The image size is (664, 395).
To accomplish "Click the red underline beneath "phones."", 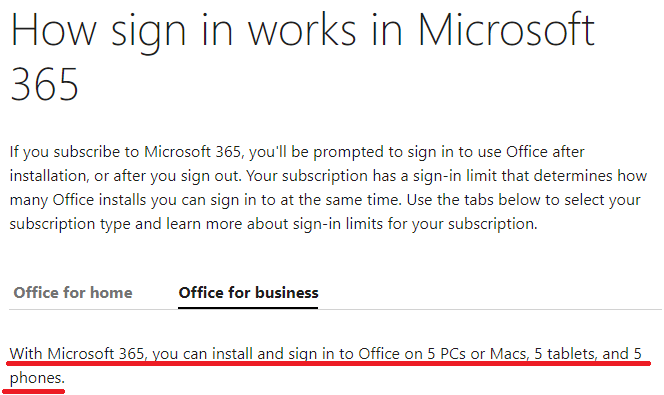I will click(33, 391).
